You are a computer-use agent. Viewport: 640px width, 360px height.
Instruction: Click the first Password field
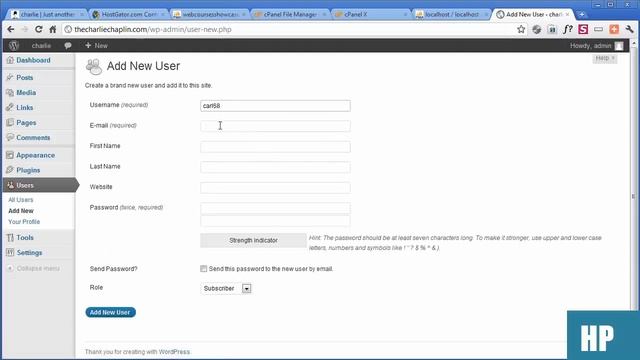[275, 208]
